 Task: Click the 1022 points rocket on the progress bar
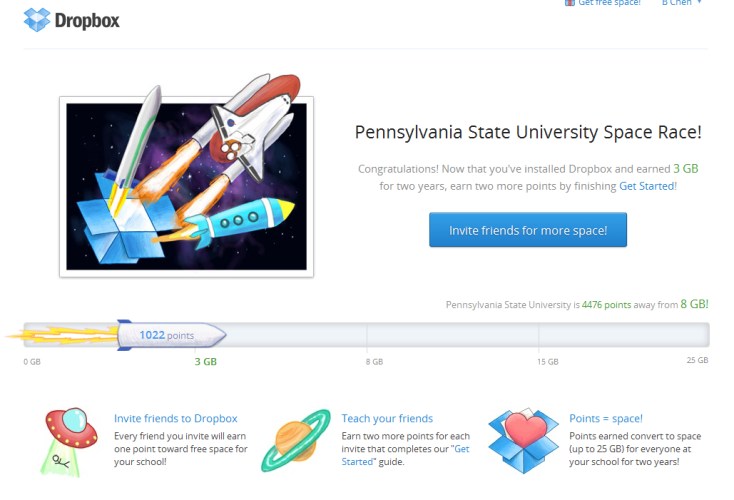click(171, 335)
